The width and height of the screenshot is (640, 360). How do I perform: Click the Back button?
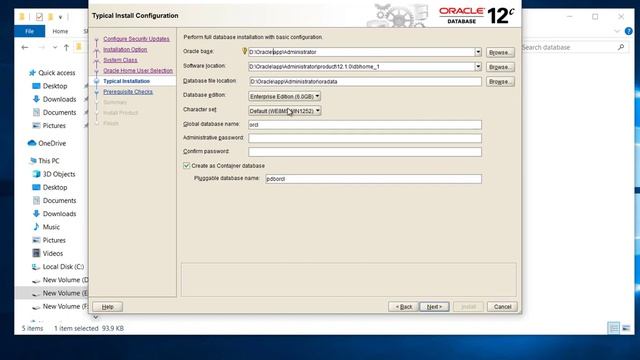click(403, 307)
